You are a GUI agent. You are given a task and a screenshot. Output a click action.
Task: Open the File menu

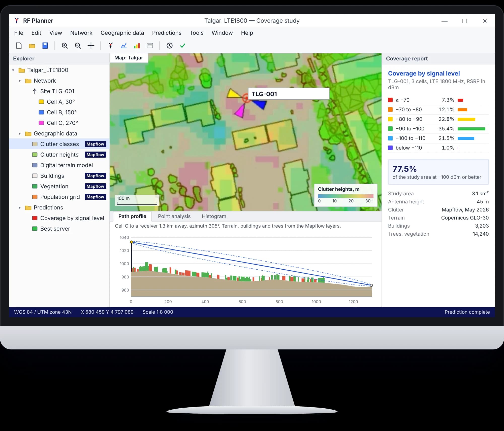[19, 33]
